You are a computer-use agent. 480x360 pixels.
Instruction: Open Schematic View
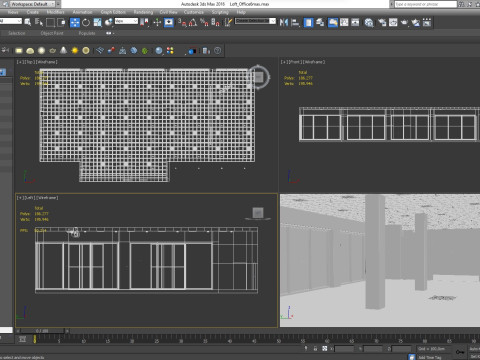click(355, 22)
